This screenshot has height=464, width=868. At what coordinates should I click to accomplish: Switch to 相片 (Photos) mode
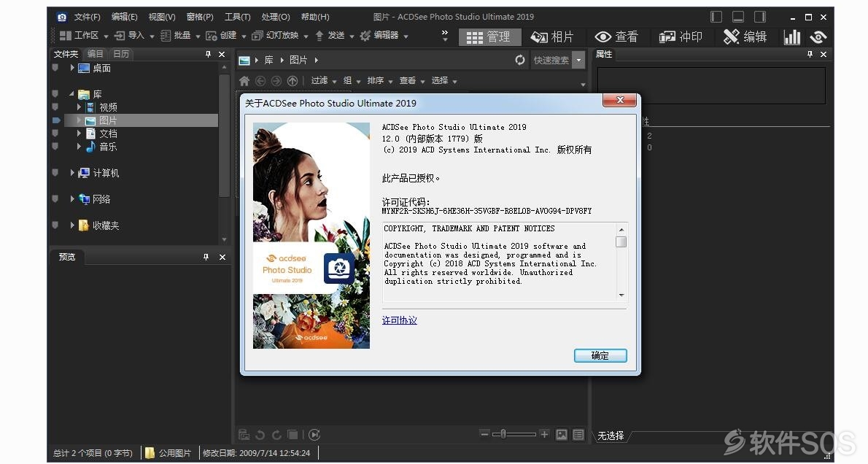click(x=552, y=37)
